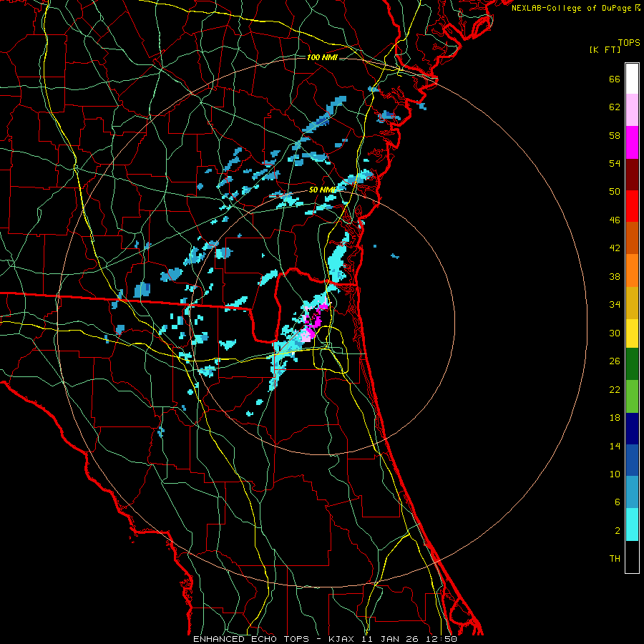Click the legend value "22"

[x=615, y=389]
